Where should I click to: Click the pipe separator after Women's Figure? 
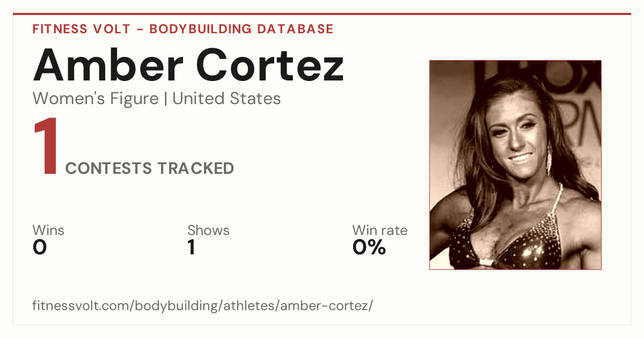point(165,99)
